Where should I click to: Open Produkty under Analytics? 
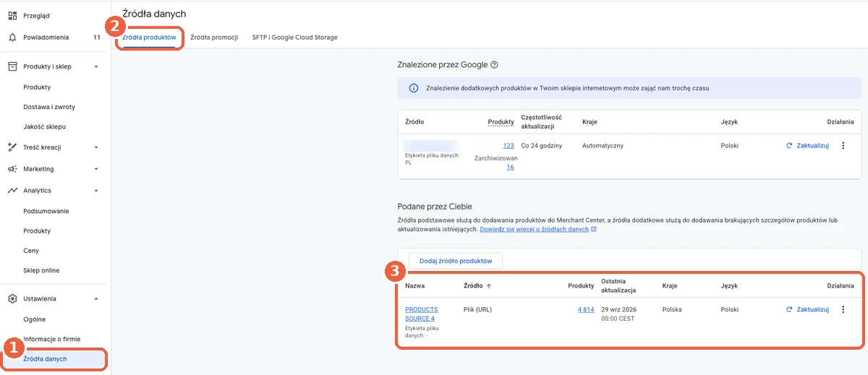click(37, 231)
